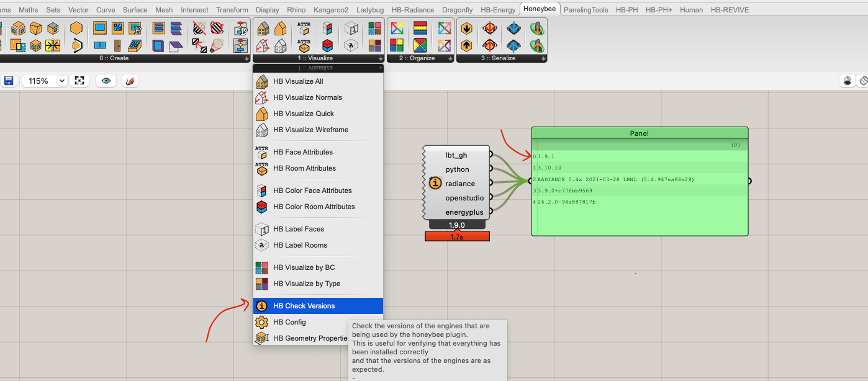
Task: Click the Panel title bar
Action: [639, 133]
